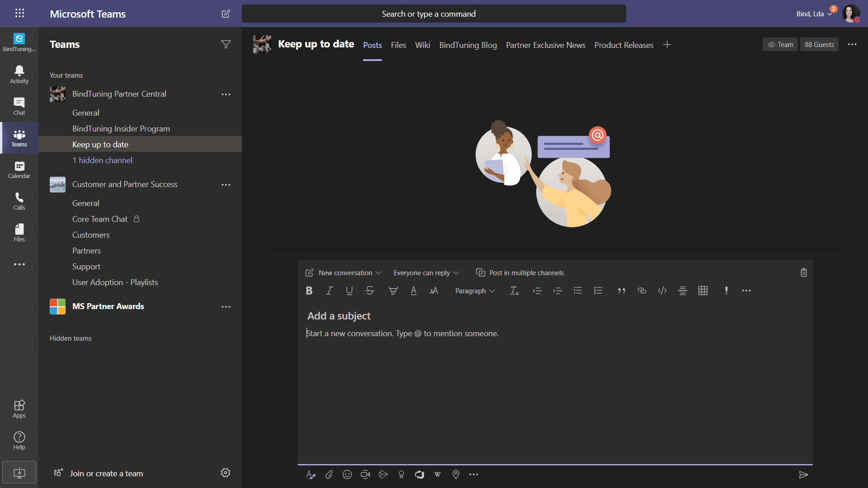The image size is (868, 488).
Task: Click the download desktop app icon
Action: click(x=19, y=472)
